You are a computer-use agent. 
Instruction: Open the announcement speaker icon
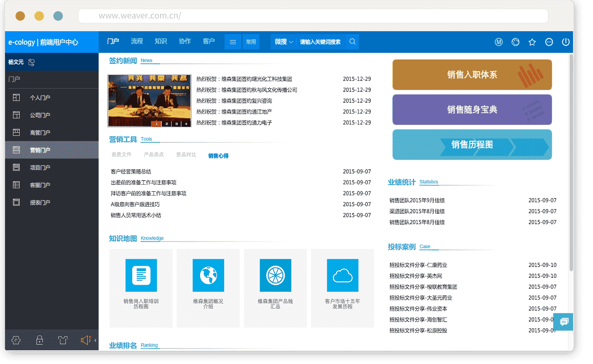point(85,340)
